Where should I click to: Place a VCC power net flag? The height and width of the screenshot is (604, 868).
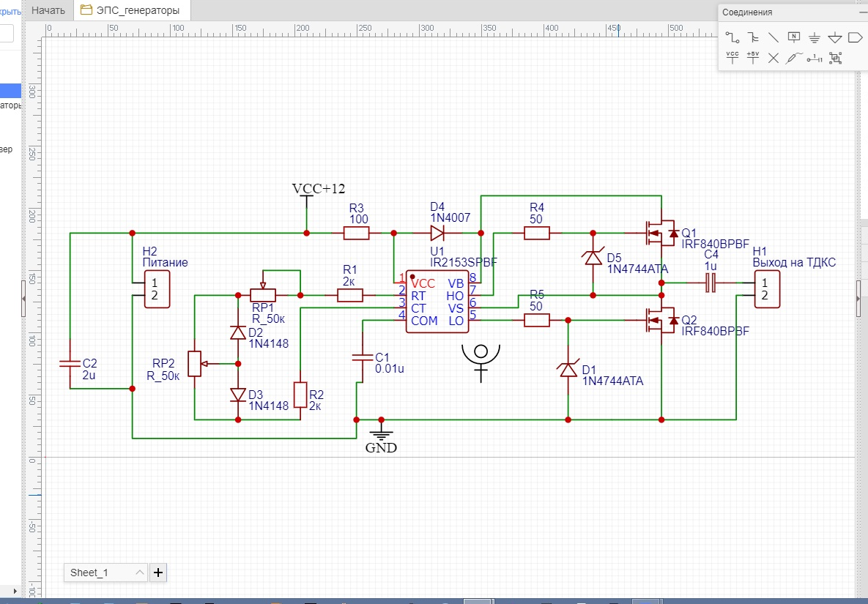coord(732,57)
